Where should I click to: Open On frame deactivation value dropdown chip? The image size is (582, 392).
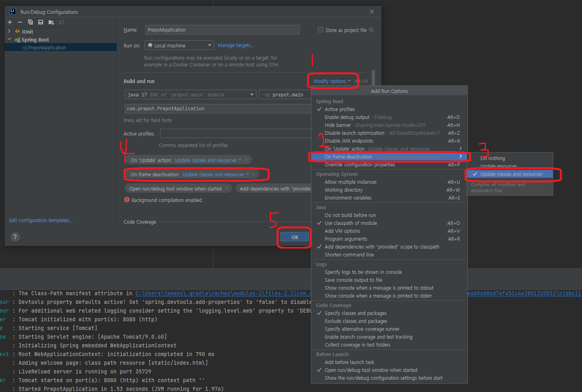tap(216, 175)
